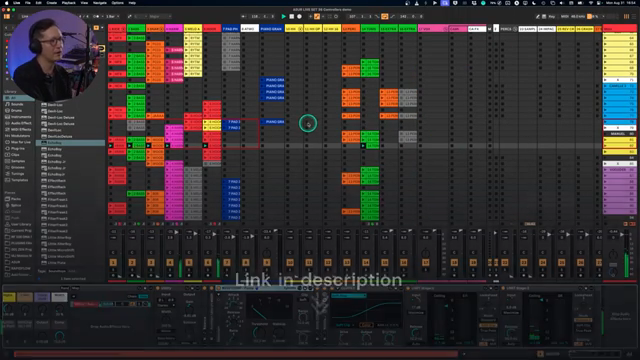Open the Create menu
The width and height of the screenshot is (640, 360).
click(x=51, y=3)
